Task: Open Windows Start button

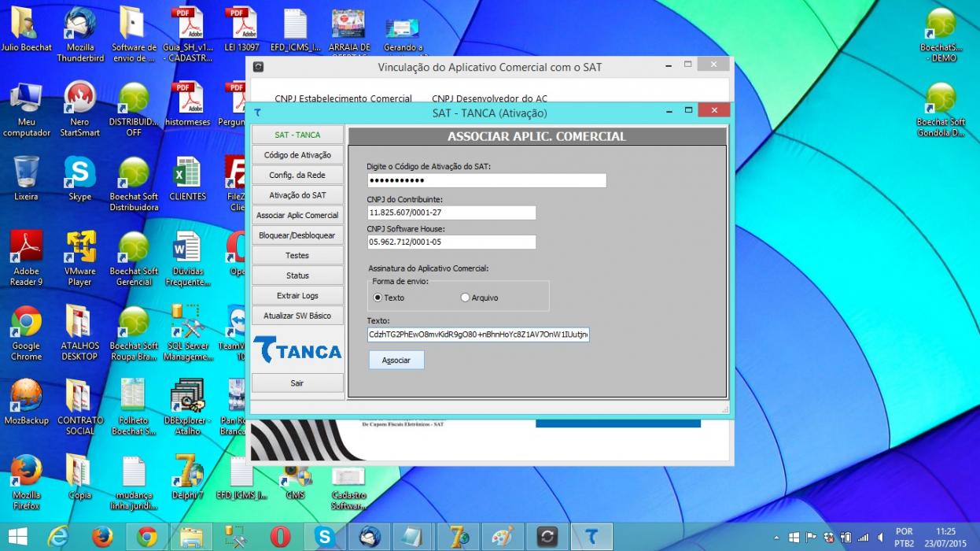Action: (17, 537)
